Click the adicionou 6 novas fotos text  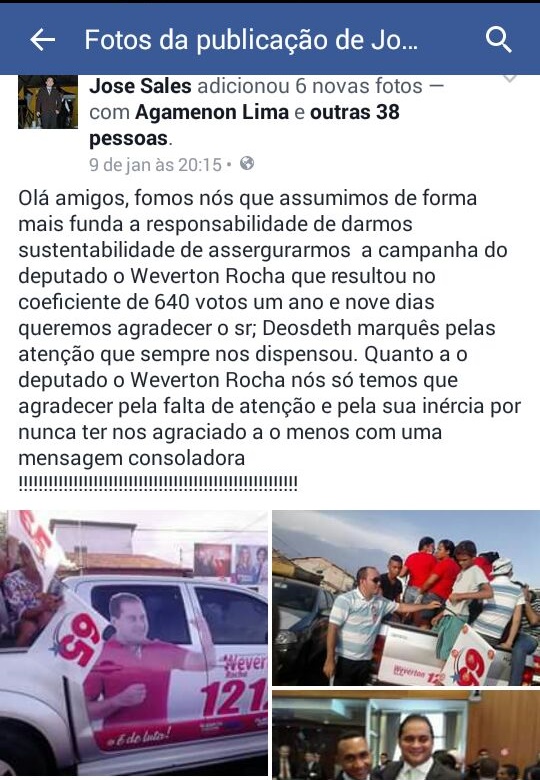(x=310, y=86)
